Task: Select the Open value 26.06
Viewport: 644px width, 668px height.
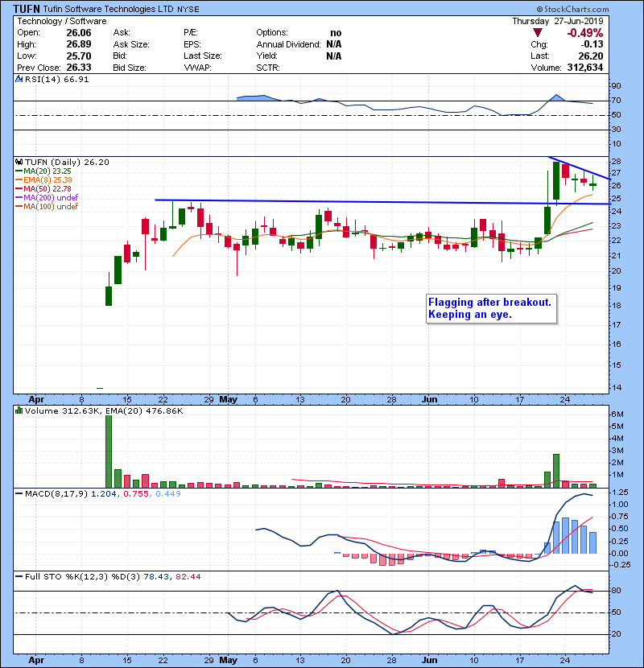Action: coord(78,33)
